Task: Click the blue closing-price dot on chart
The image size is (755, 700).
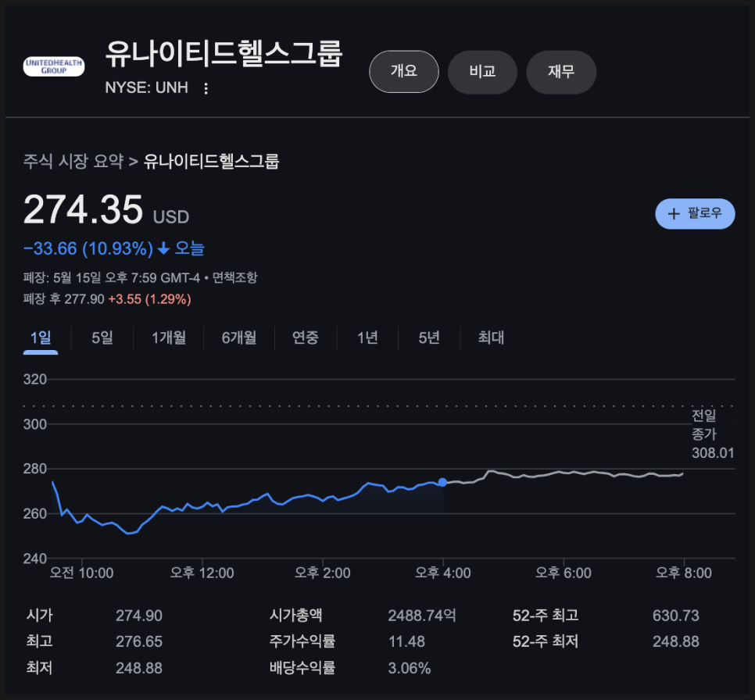Action: click(x=442, y=482)
